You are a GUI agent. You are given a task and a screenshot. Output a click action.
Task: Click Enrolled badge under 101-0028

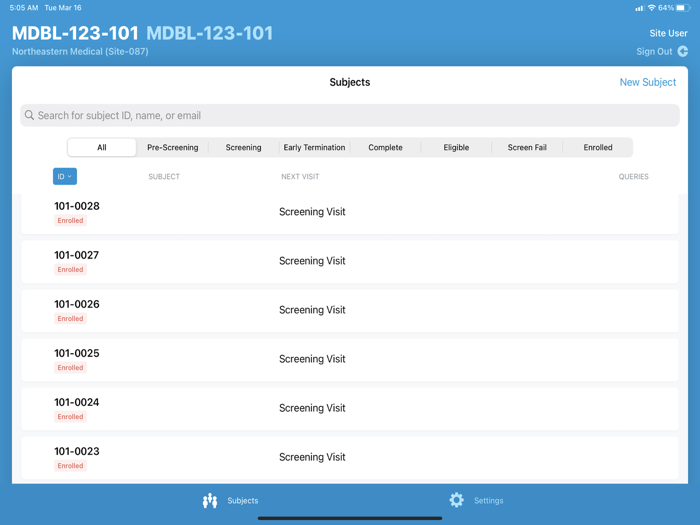coord(70,221)
